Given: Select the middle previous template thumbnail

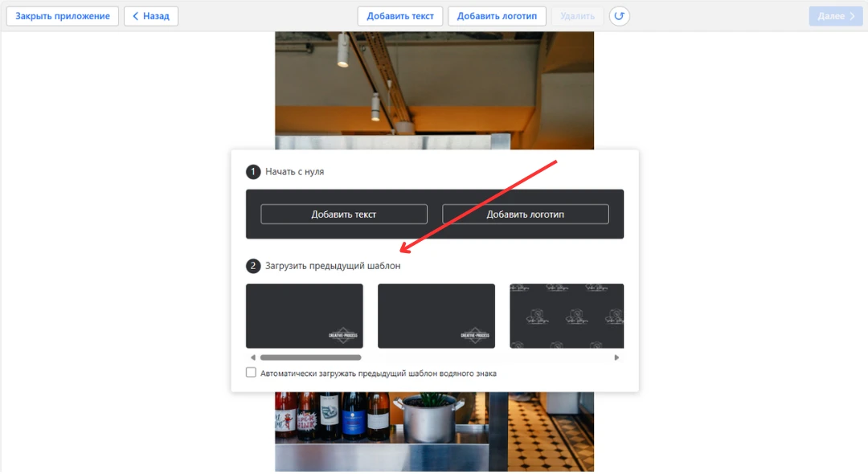Looking at the screenshot, I should (436, 316).
